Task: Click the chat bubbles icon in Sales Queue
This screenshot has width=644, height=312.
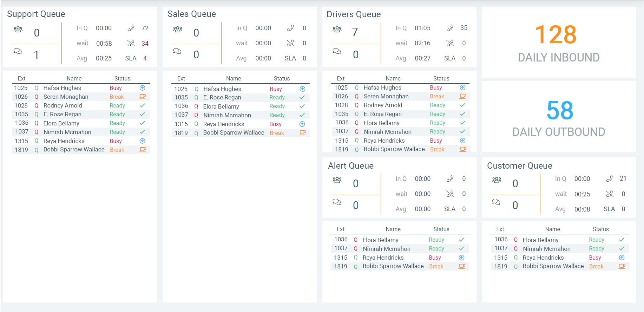Action: tap(177, 51)
